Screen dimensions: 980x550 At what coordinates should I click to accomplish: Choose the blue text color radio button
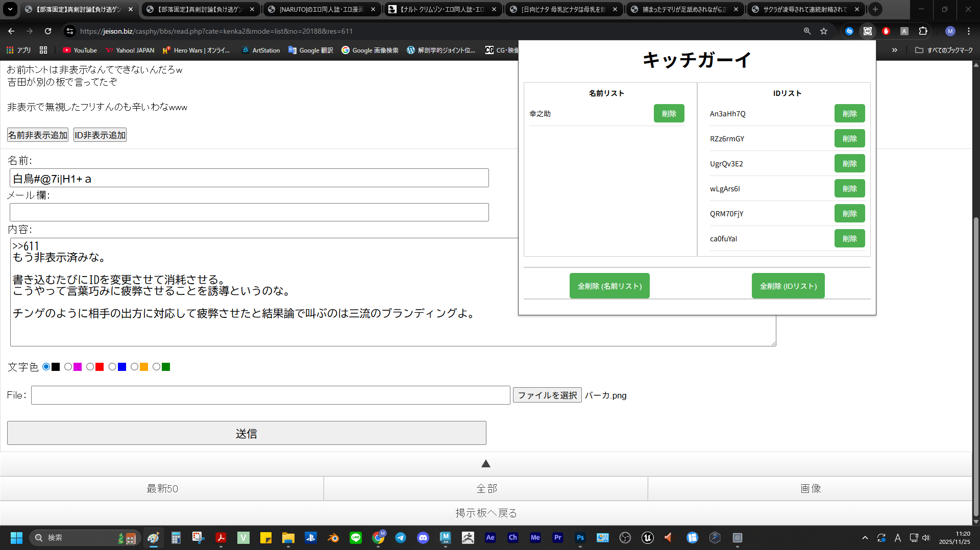[x=112, y=367]
